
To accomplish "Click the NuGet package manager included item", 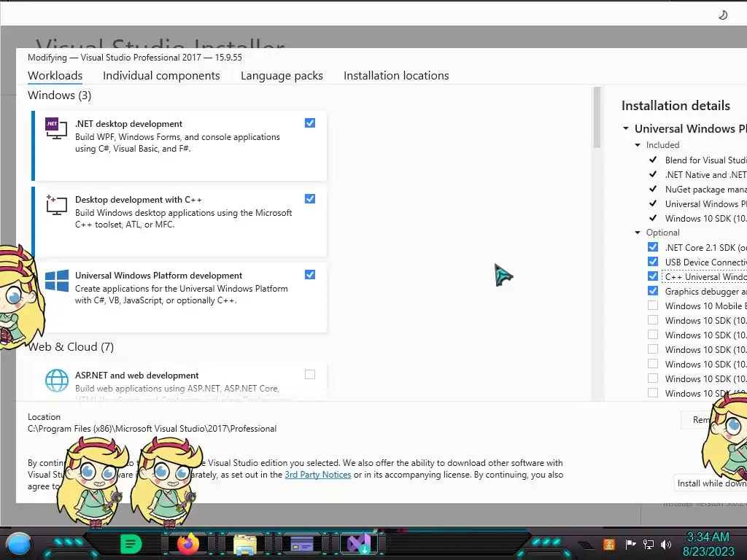I will (706, 189).
